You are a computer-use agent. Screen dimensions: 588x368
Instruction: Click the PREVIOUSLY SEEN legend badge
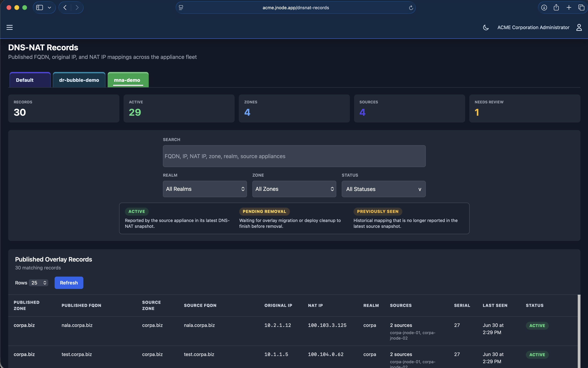[378, 211]
